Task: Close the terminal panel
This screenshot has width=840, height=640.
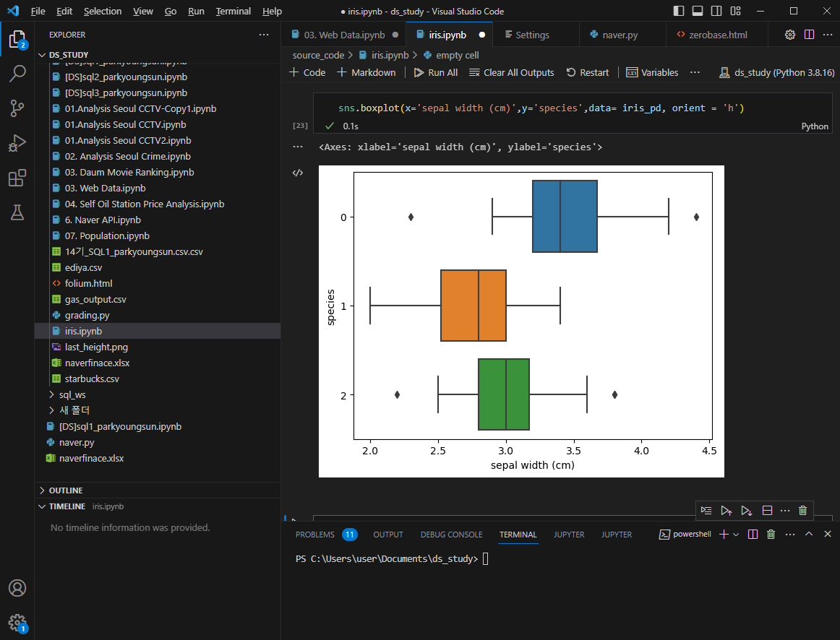Action: (x=828, y=534)
